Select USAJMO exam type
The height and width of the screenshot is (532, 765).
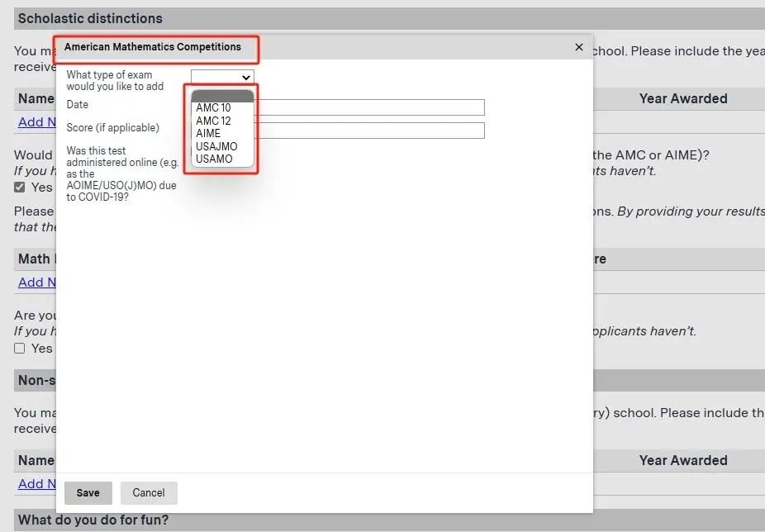(x=216, y=146)
